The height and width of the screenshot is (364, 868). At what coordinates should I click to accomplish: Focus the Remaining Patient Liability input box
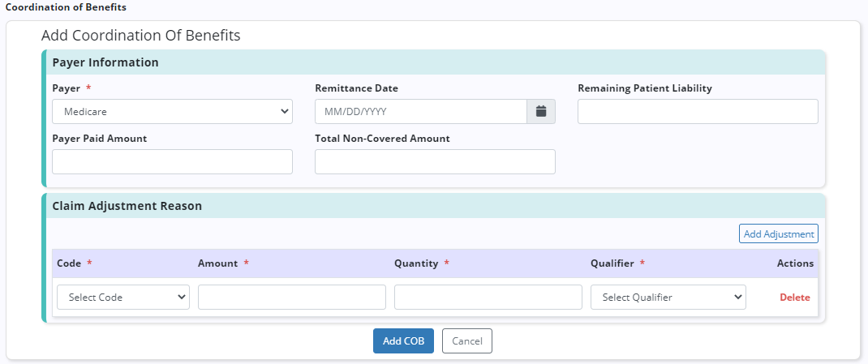[698, 111]
